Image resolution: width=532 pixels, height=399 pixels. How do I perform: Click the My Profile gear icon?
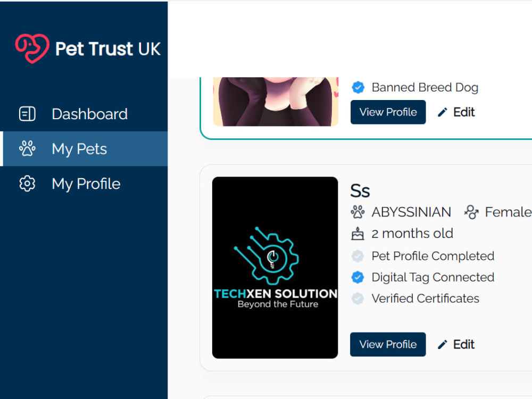click(27, 184)
